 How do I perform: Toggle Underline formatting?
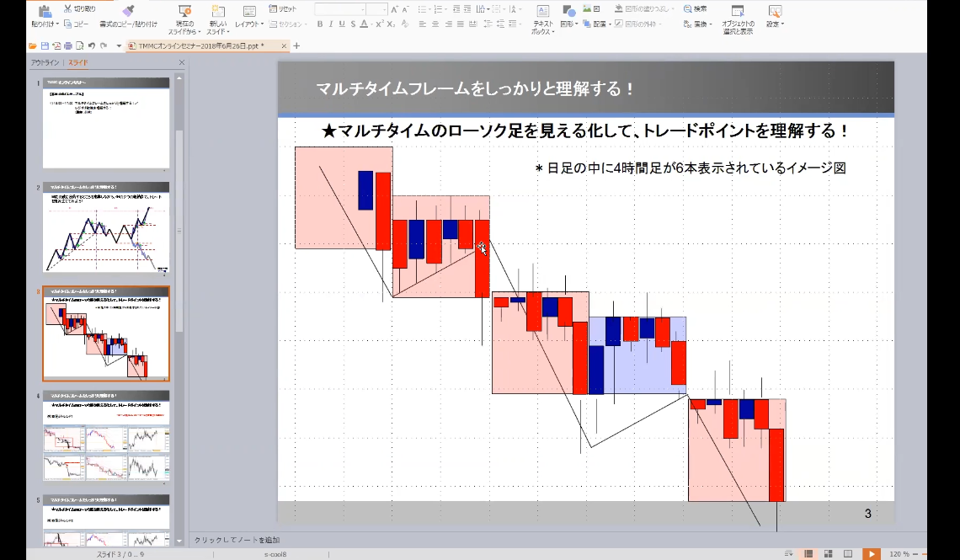tap(341, 24)
